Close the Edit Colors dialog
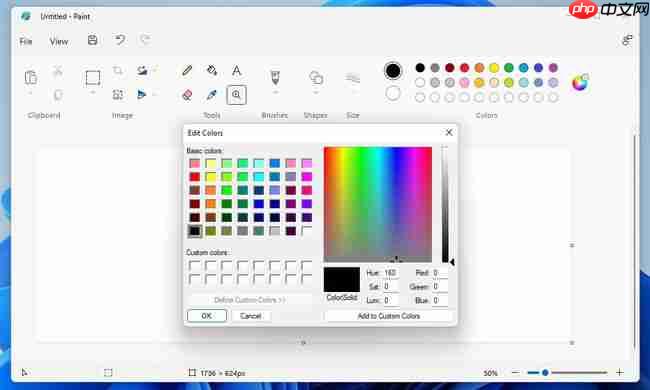The image size is (650, 390). [x=449, y=132]
